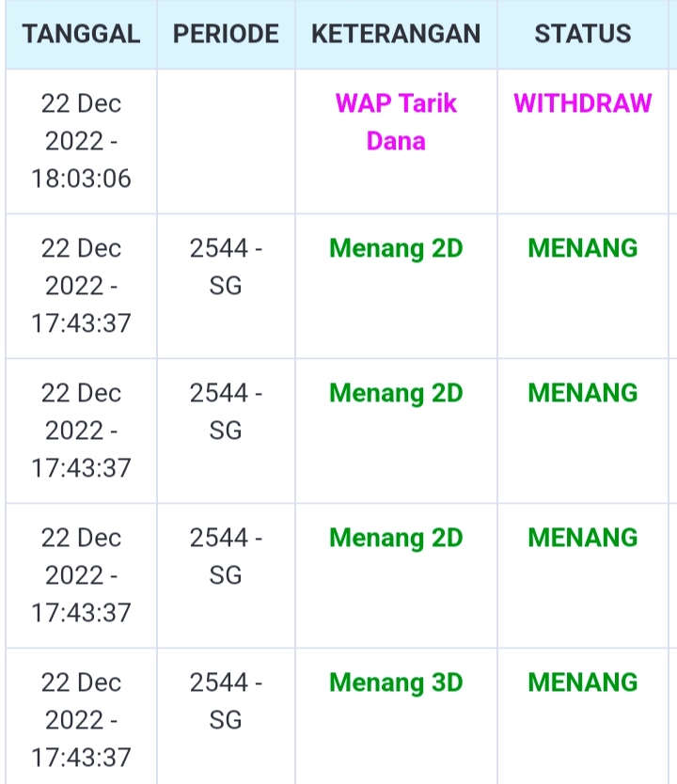The width and height of the screenshot is (677, 784).
Task: Select the date cell of the third Menang 2D row
Action: coord(81,574)
